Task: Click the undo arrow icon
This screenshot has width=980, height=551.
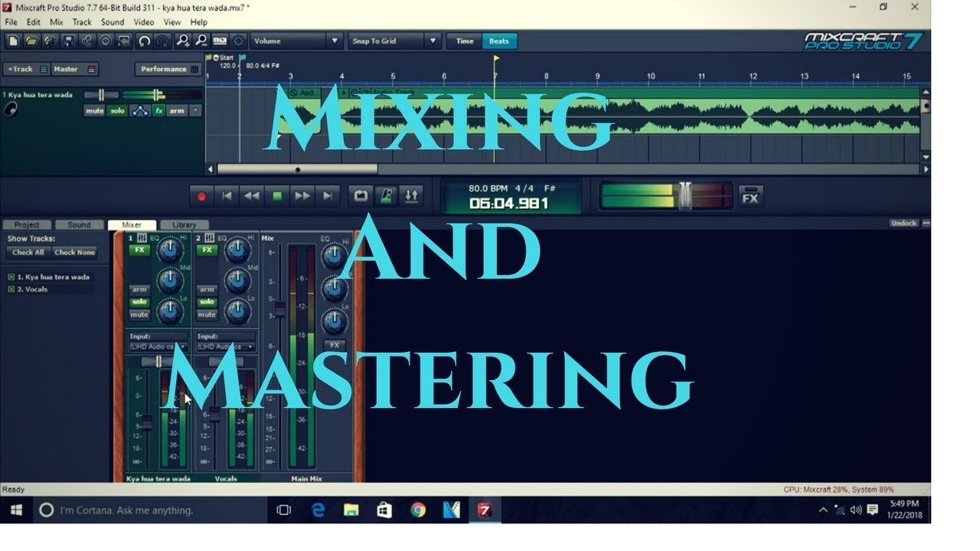Action: tap(144, 41)
